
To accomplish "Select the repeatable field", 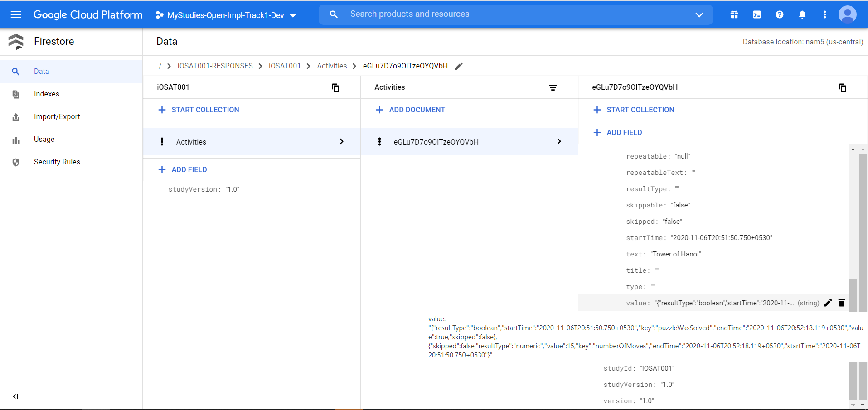I will point(658,156).
